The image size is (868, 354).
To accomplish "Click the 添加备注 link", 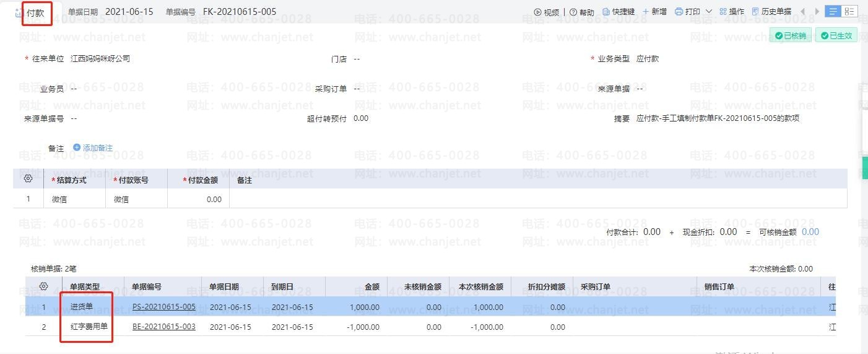I will [x=93, y=148].
